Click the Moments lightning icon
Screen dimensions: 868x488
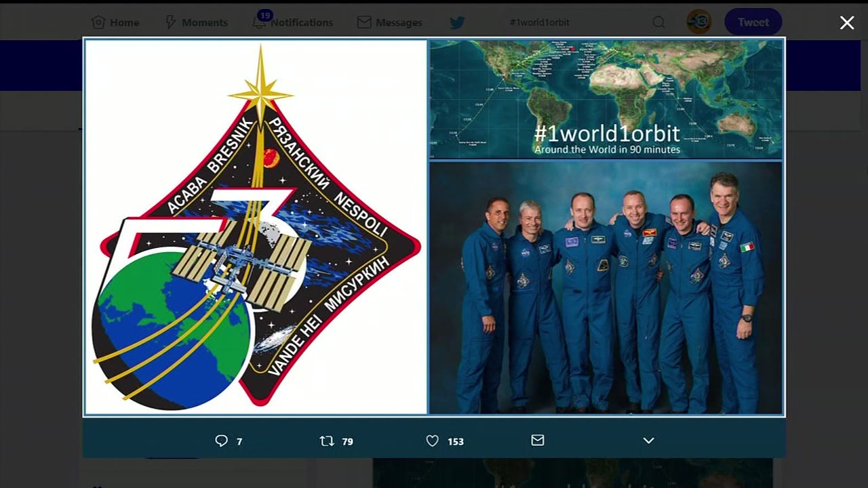click(171, 22)
